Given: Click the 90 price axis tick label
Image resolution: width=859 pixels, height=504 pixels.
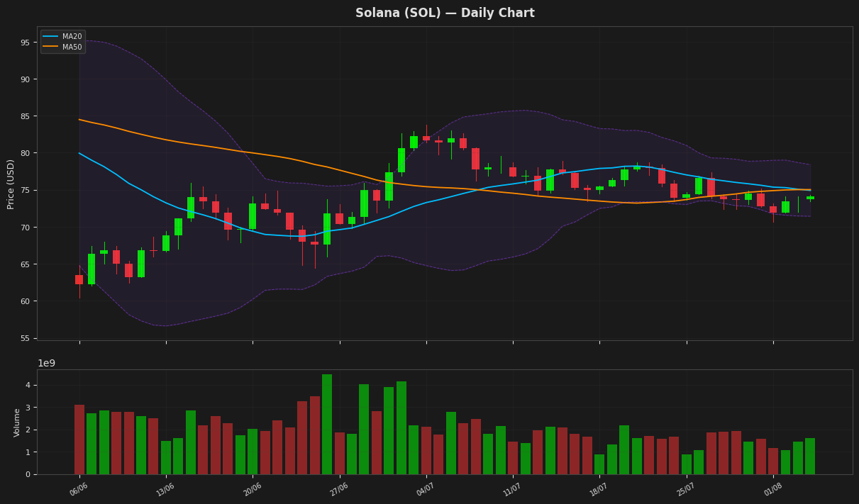Looking at the screenshot, I should coord(25,79).
